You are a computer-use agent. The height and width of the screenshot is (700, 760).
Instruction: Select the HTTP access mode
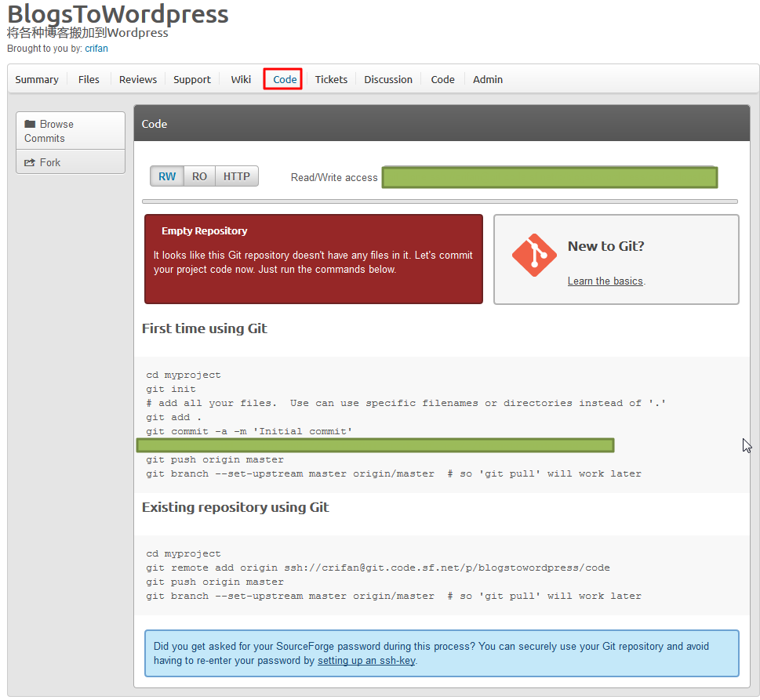[237, 176]
